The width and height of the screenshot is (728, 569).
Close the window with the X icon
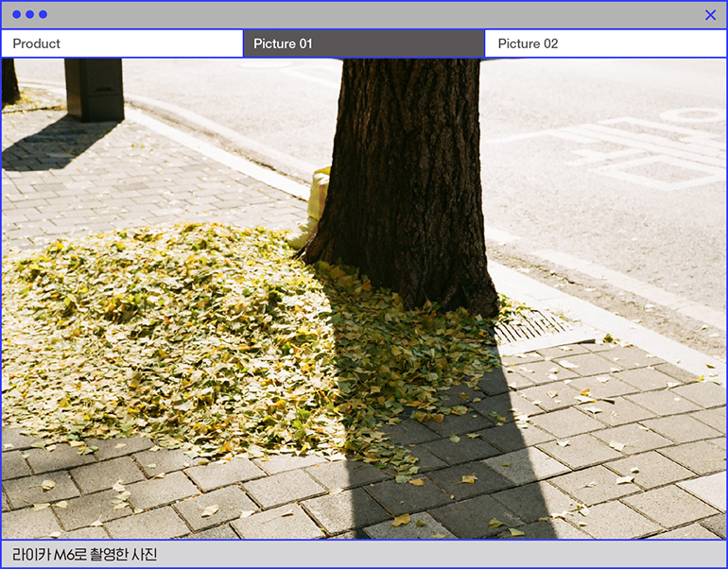[x=710, y=15]
